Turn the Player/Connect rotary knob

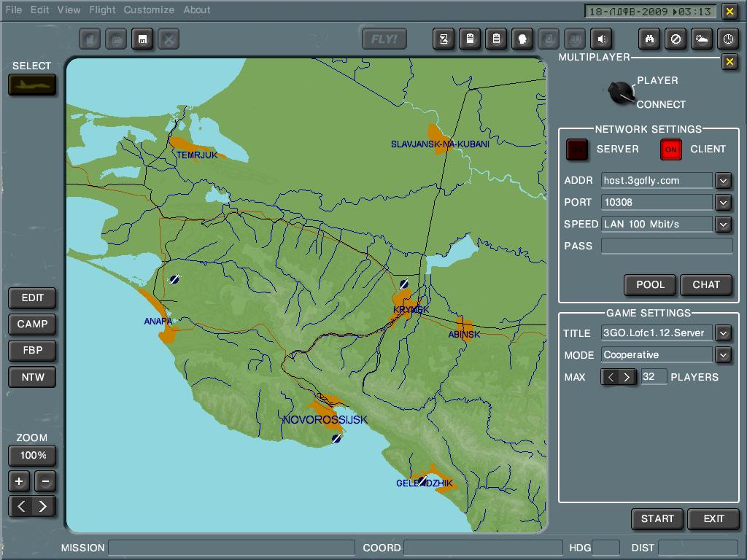(621, 93)
